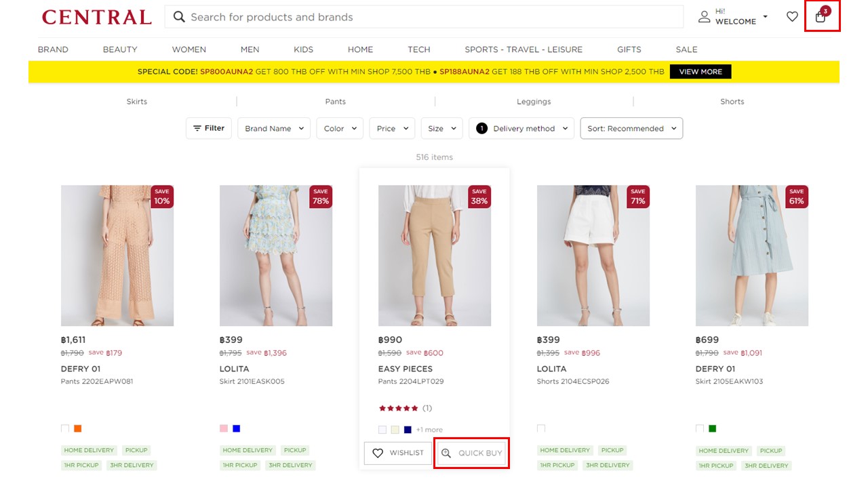Select white swatch on Lolita shorts
The image size is (868, 488).
(541, 428)
